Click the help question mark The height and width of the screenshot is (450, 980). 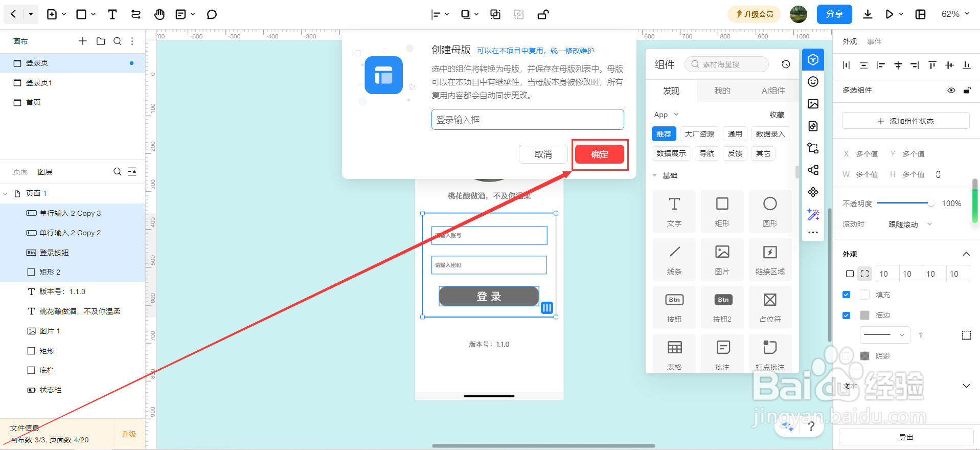pyautogui.click(x=811, y=426)
